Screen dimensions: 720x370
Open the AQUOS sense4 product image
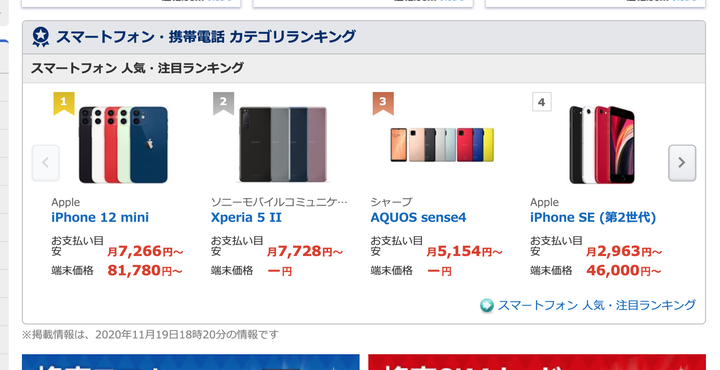442,145
